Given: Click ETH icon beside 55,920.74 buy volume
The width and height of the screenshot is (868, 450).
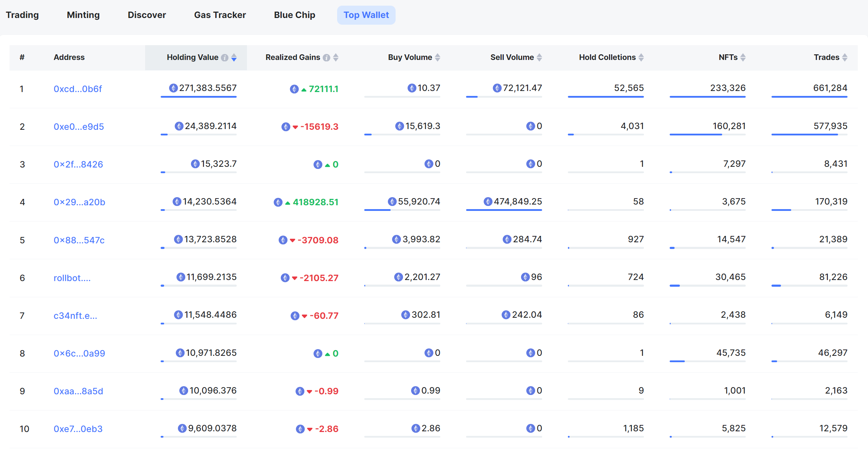Looking at the screenshot, I should (x=392, y=201).
